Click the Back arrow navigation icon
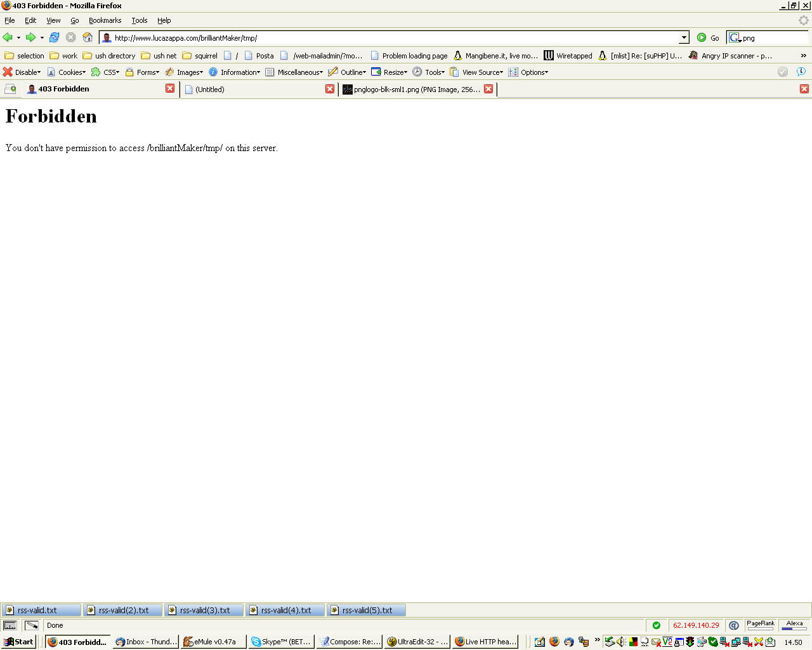 click(8, 37)
